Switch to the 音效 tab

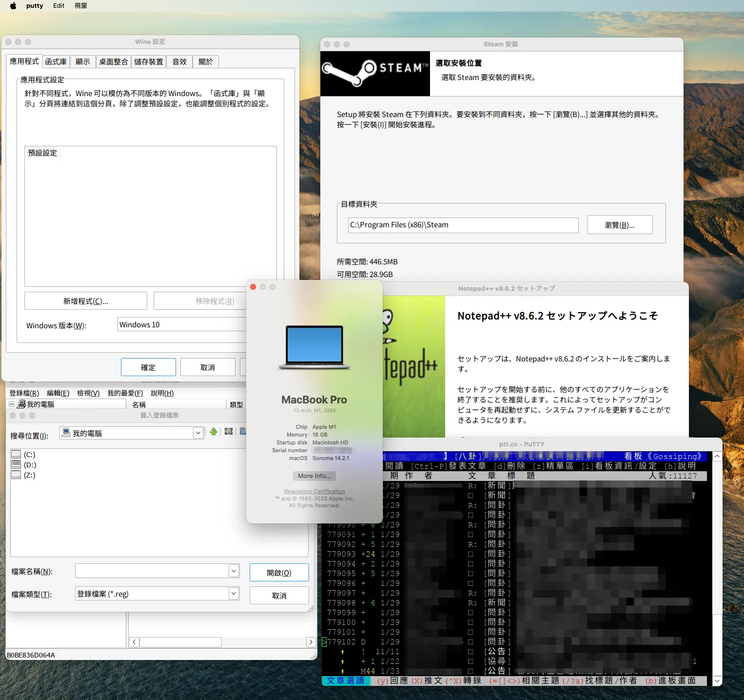click(179, 61)
